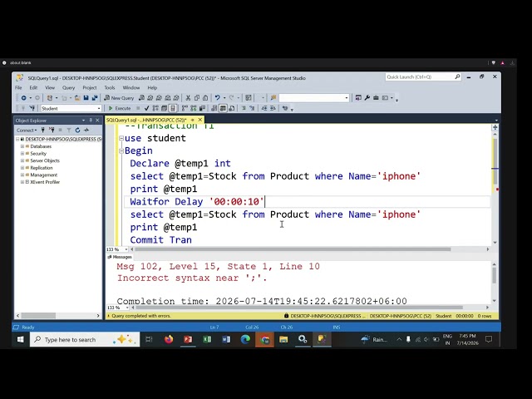The image size is (532, 399).
Task: Toggle the Object Explorer auto-hide pin
Action: coord(91,120)
